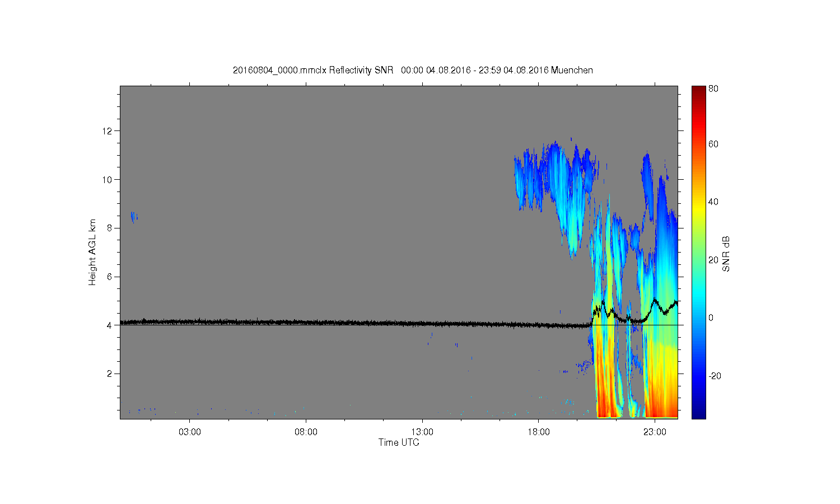Screen dimensions: 840x504
Task: Click the height tick label 4
Action: click(x=110, y=325)
